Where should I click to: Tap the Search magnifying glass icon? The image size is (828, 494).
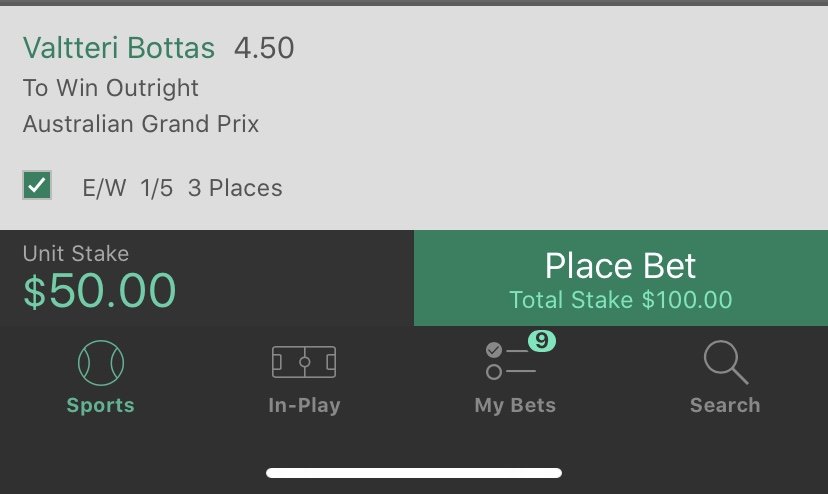(x=726, y=362)
